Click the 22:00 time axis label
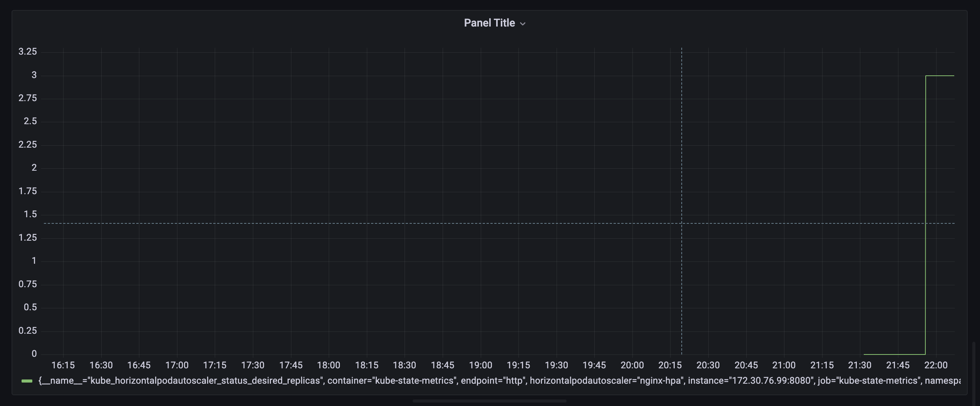980x406 pixels. click(936, 365)
